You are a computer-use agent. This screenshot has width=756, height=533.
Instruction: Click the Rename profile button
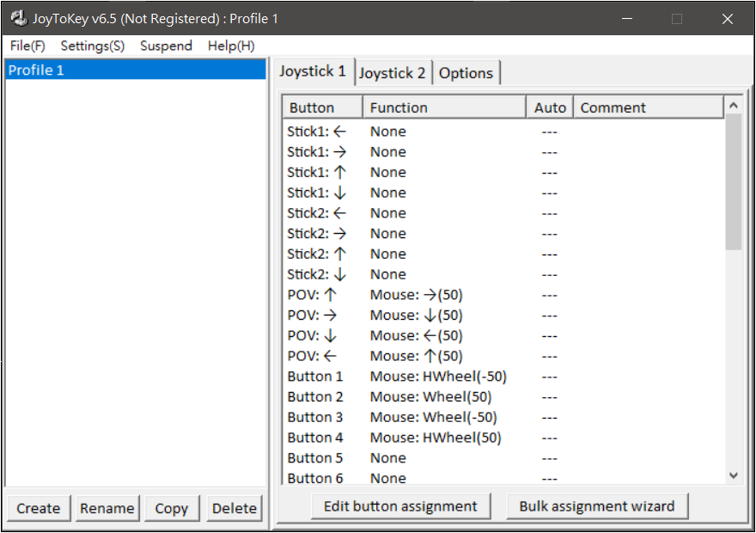(x=107, y=508)
